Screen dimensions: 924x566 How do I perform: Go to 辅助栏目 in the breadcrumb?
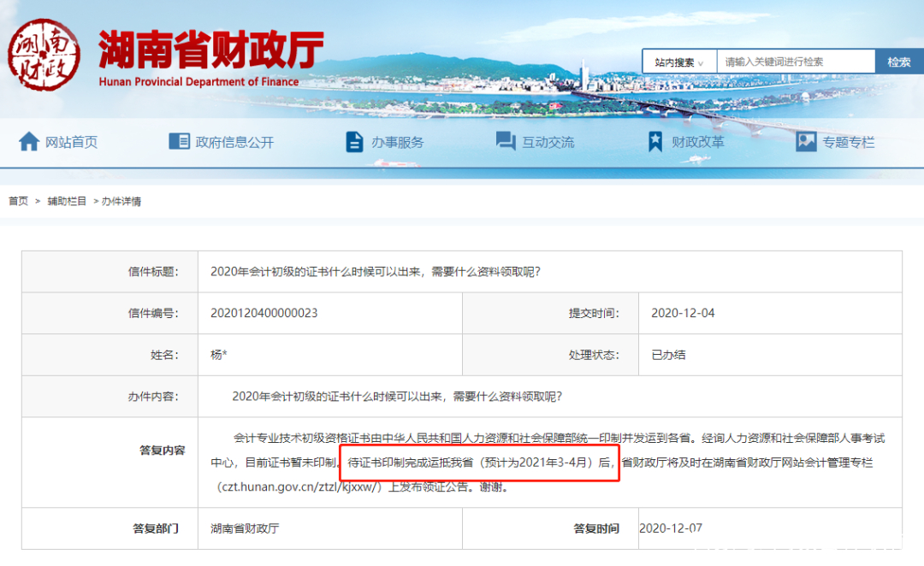[67, 202]
